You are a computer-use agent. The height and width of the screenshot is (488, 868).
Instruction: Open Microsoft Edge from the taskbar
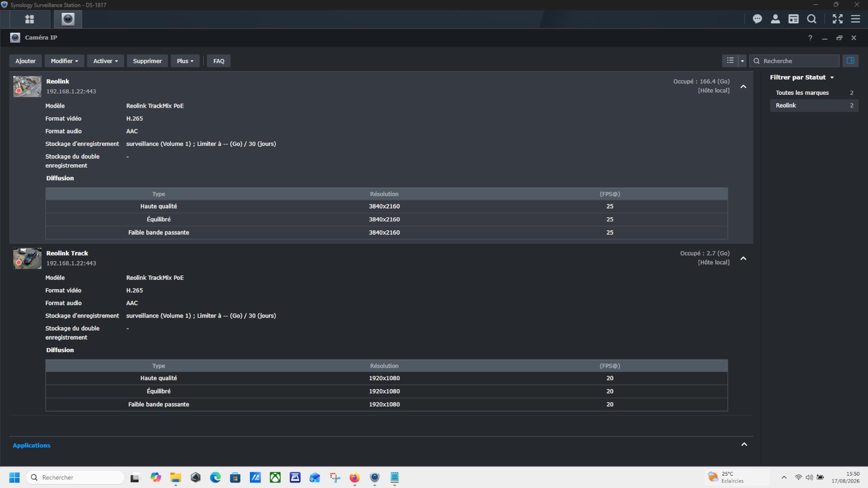coord(215,477)
